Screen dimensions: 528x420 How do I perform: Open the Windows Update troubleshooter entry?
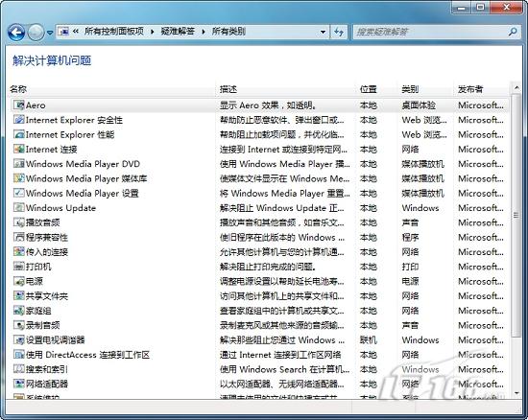(x=259, y=208)
